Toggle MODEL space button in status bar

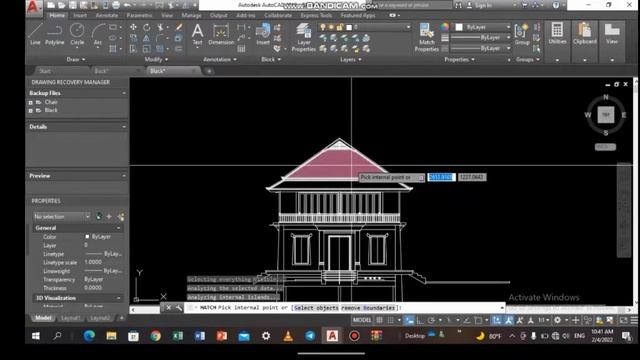(362, 320)
